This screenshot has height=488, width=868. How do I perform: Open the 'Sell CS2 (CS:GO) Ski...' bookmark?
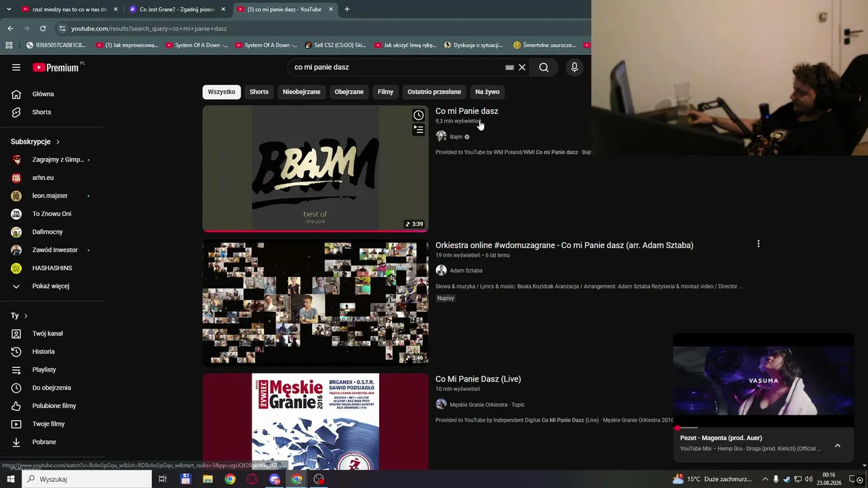pyautogui.click(x=336, y=45)
